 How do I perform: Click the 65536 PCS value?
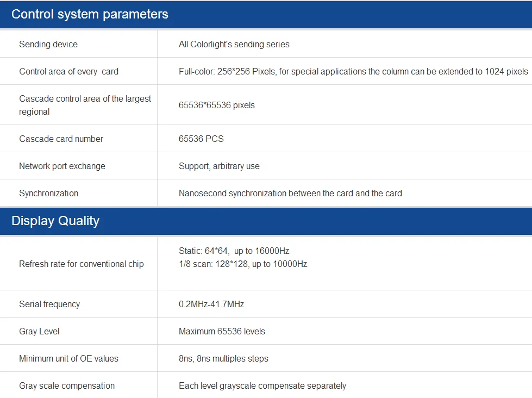pyautogui.click(x=201, y=139)
